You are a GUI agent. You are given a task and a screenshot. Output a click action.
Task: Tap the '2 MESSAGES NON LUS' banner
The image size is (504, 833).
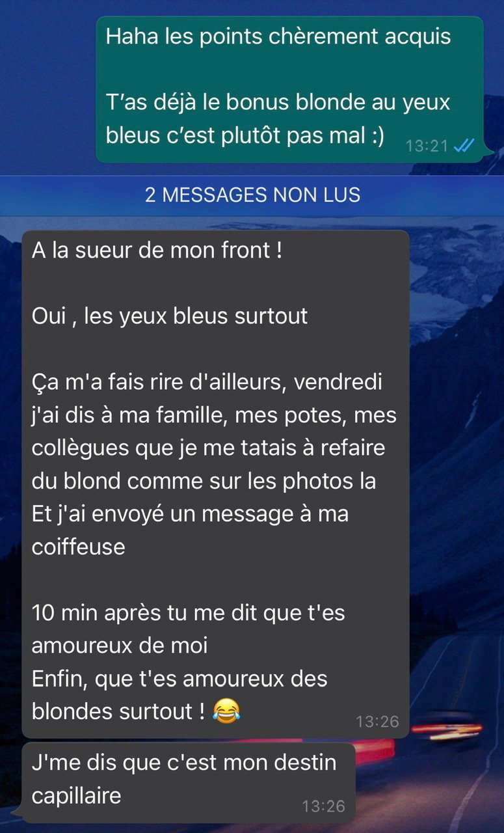(252, 195)
